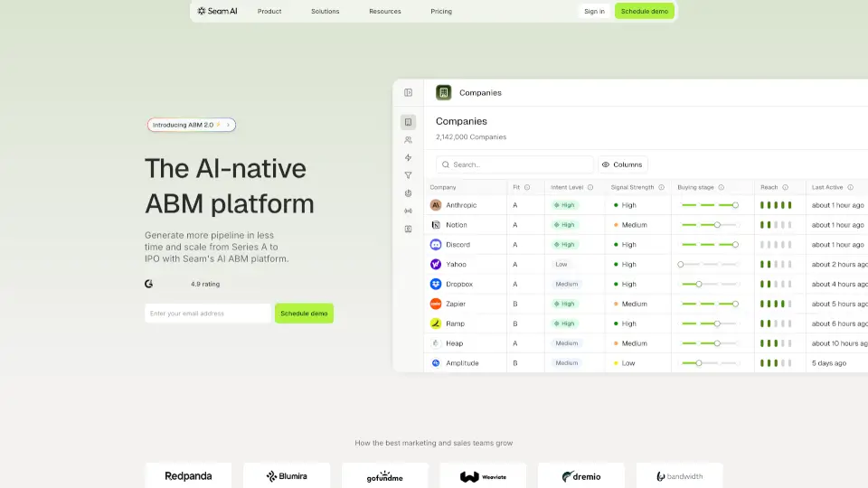Screen dimensions: 868x488
Task: Click the Companies search box
Action: 514,164
